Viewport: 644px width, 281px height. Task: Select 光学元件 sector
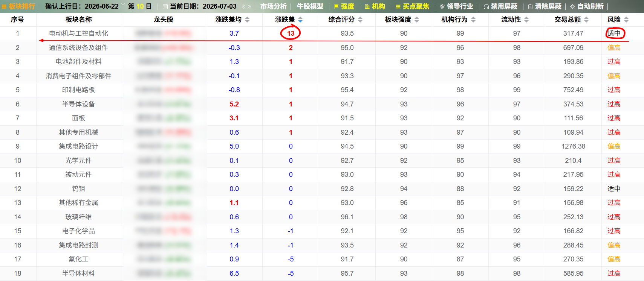pyautogui.click(x=78, y=161)
